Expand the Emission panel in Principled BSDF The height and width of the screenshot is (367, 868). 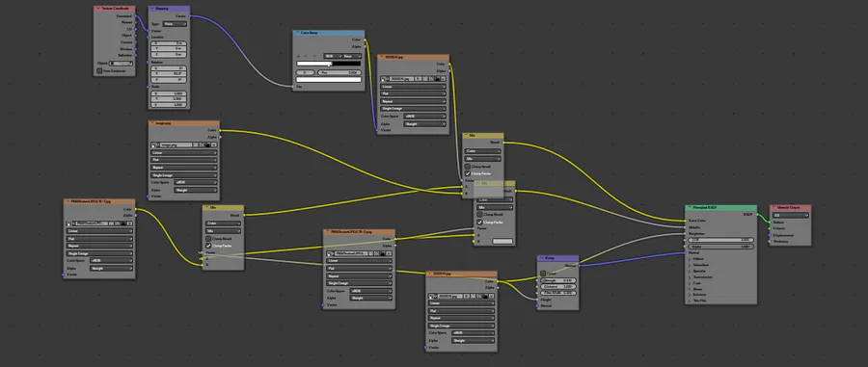click(700, 295)
